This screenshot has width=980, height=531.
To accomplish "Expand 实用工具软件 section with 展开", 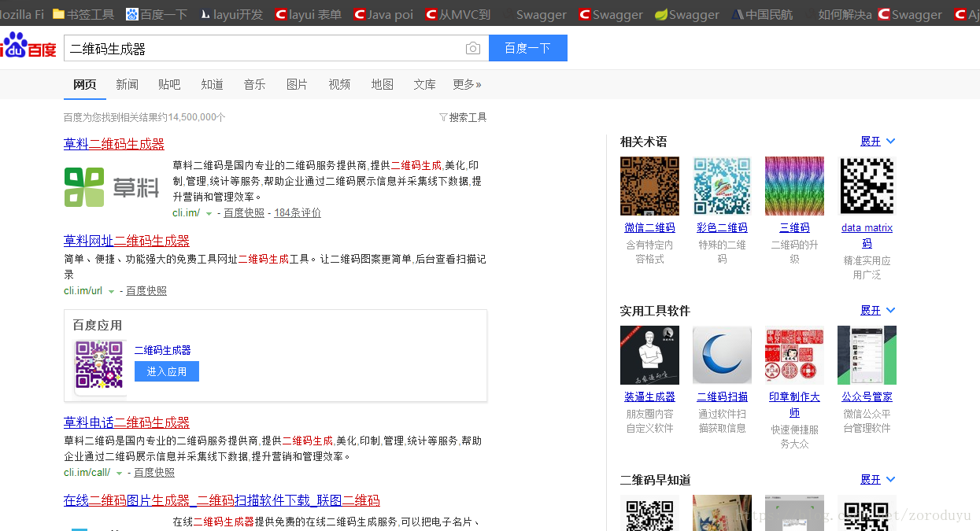I will [878, 310].
